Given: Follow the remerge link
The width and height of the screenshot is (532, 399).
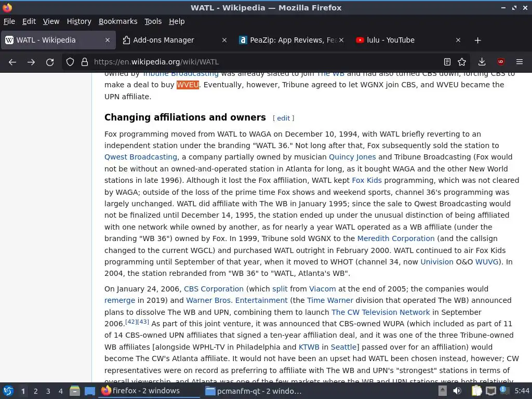Looking at the screenshot, I should point(120,301).
